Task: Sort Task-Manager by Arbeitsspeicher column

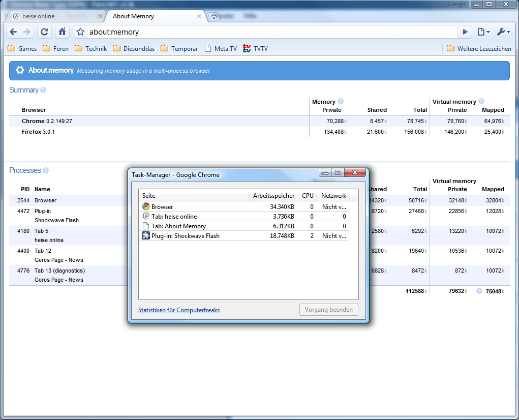Action: pyautogui.click(x=273, y=196)
